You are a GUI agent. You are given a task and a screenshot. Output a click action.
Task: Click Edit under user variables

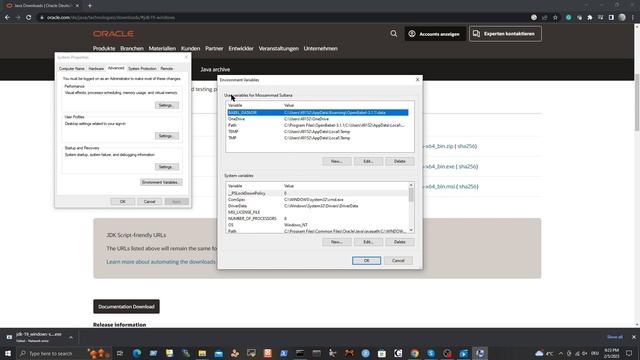368,161
